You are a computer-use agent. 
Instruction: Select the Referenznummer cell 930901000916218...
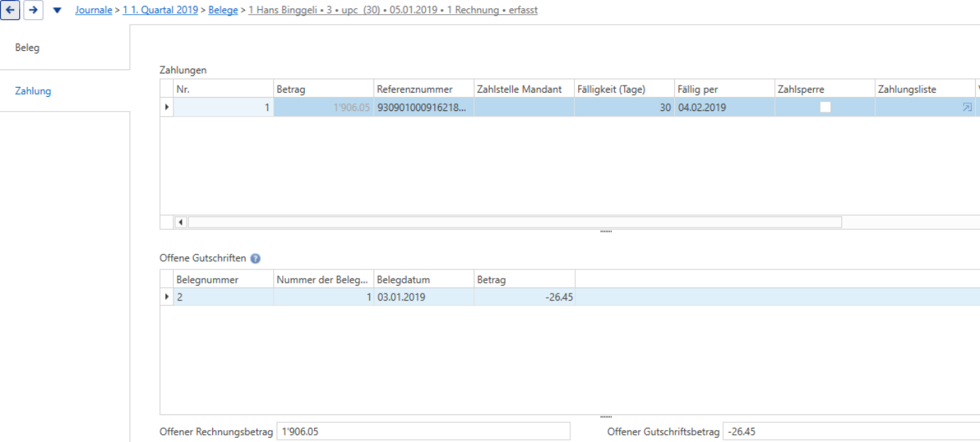pyautogui.click(x=425, y=107)
